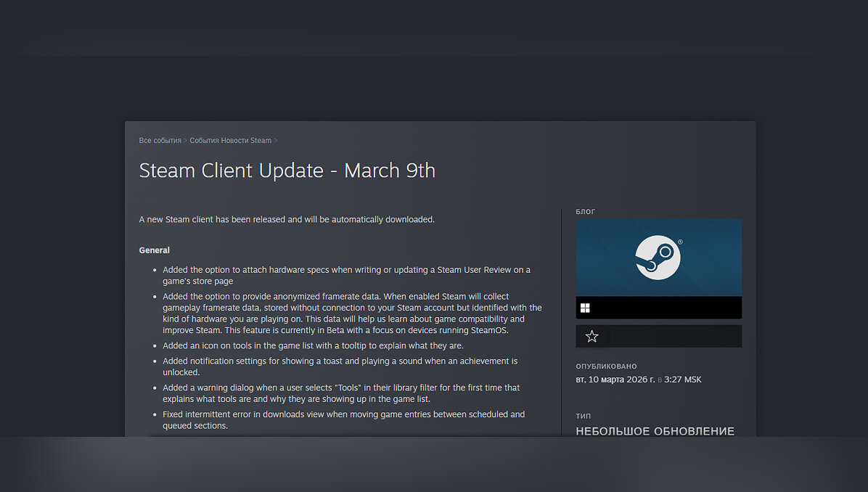Open the 'Все события' breadcrumb link
This screenshot has width=868, height=492.
[160, 141]
